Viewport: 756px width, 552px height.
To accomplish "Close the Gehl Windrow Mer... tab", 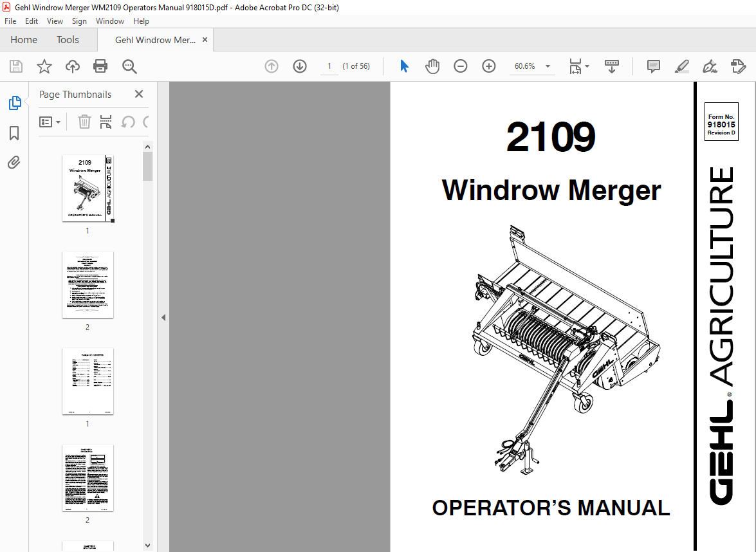I will tap(205, 39).
